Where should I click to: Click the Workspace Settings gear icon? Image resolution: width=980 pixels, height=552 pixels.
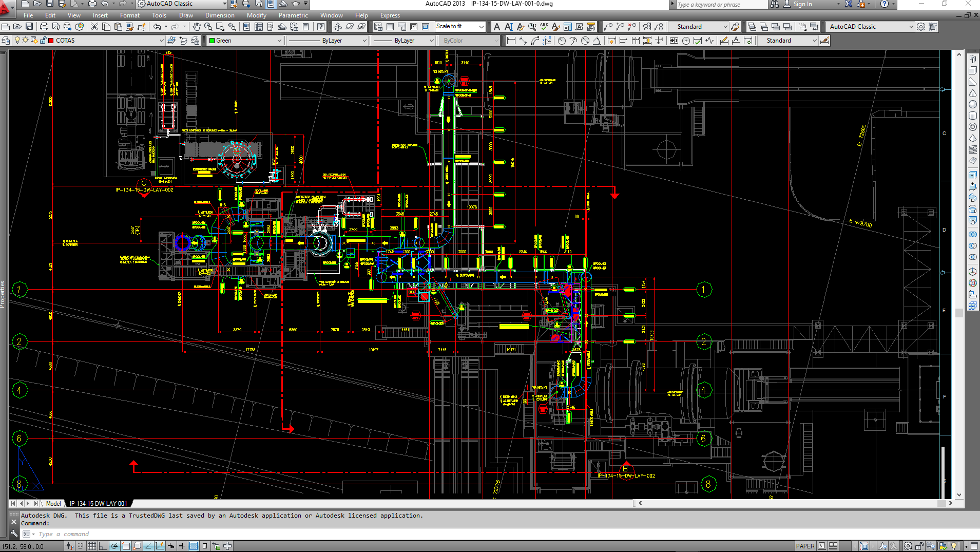(921, 27)
